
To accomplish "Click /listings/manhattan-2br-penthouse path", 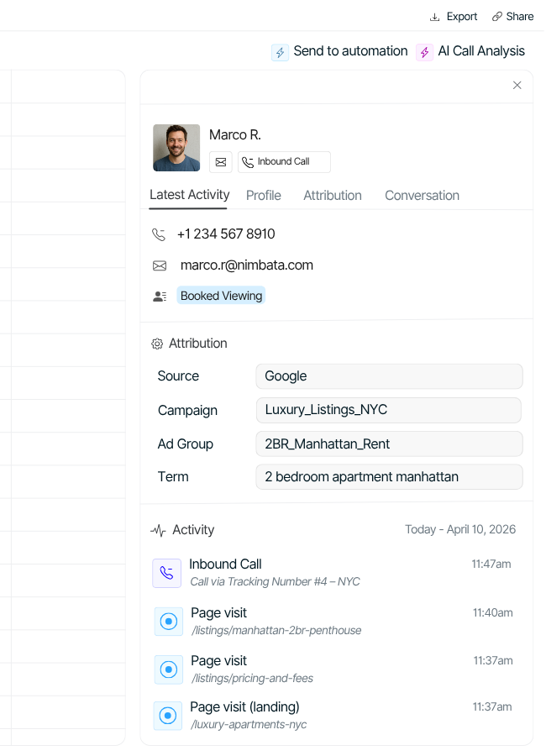I will (x=276, y=631).
